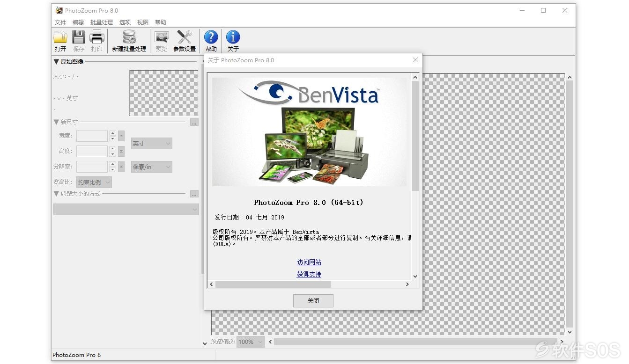The width and height of the screenshot is (629, 364).
Task: Open the 预览缩放 100% zoom dropdown
Action: click(x=250, y=342)
